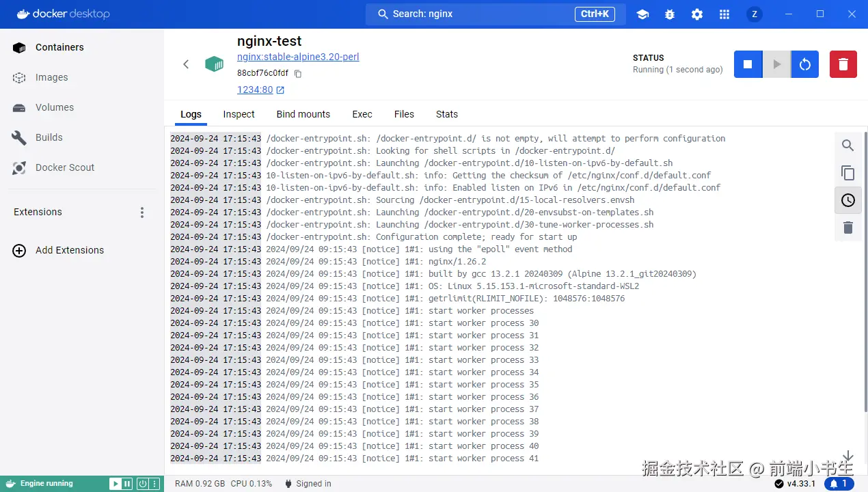Restart the nginx-test container
The image size is (868, 492).
[x=805, y=64]
